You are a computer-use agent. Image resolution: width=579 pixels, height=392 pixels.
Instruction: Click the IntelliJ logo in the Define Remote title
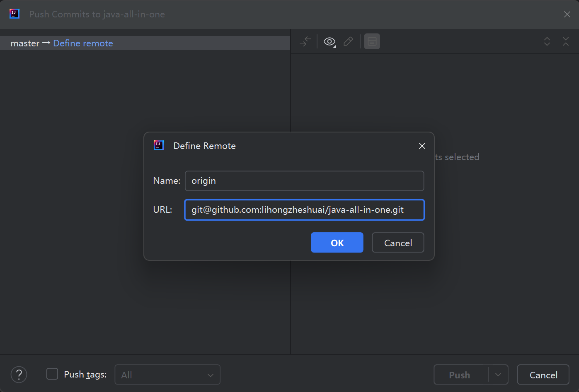(159, 145)
